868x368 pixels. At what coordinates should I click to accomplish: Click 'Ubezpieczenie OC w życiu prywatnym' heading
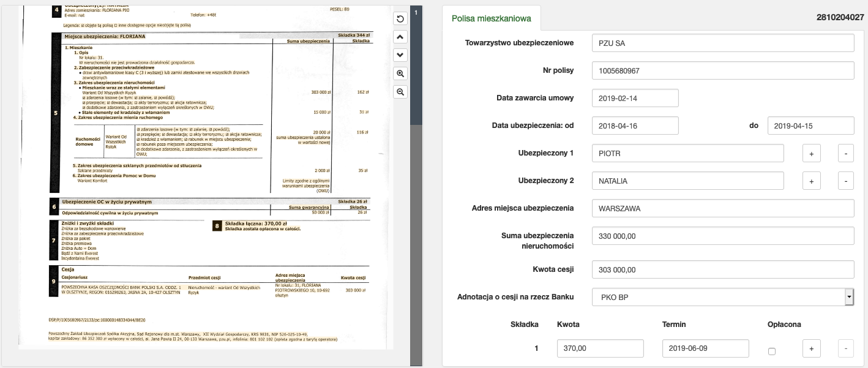(x=107, y=201)
